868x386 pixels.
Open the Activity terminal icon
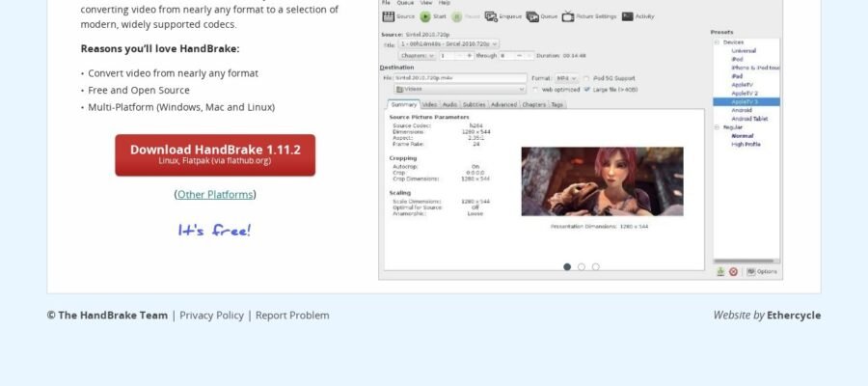[627, 16]
